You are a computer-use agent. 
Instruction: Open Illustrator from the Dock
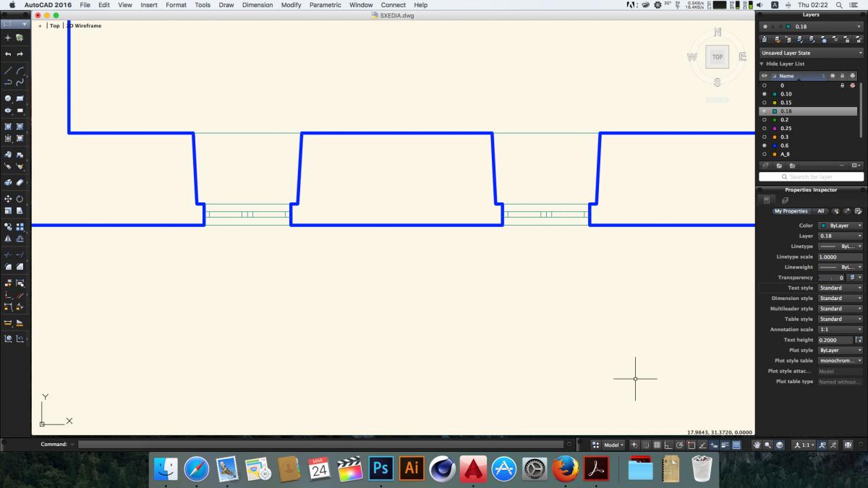[412, 468]
